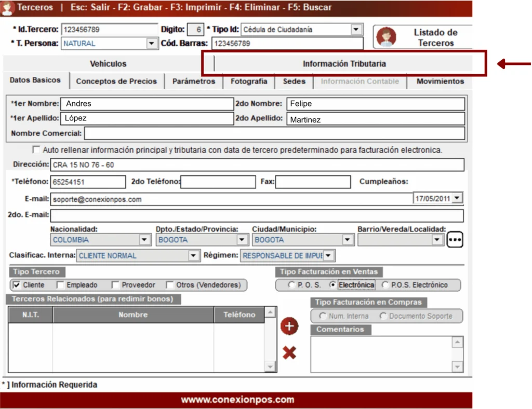Select Documento Soporte radio option

383,316
